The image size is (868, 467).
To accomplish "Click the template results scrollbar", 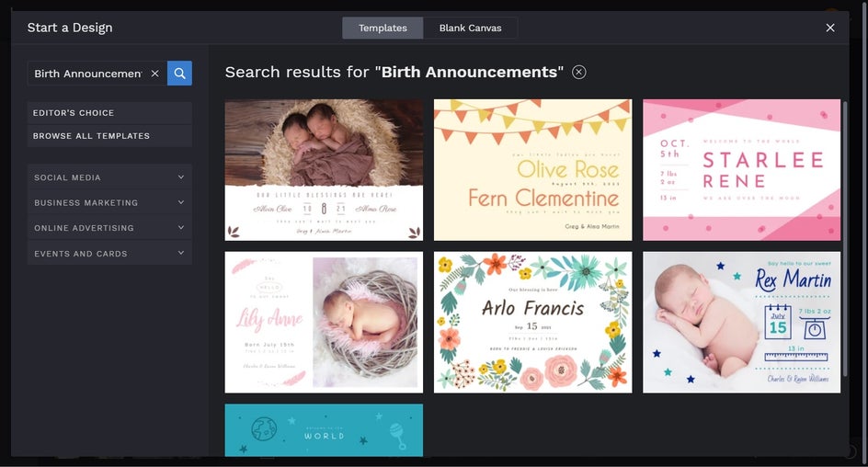I will [845, 238].
